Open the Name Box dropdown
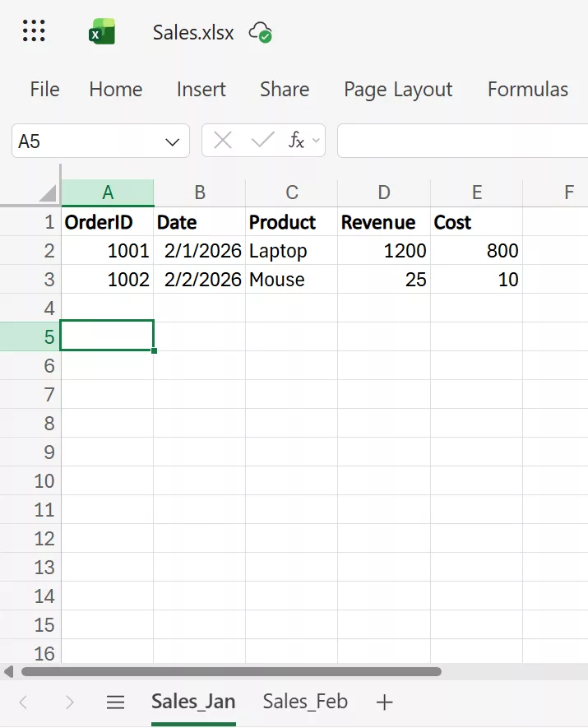The width and height of the screenshot is (588, 728). pyautogui.click(x=171, y=140)
